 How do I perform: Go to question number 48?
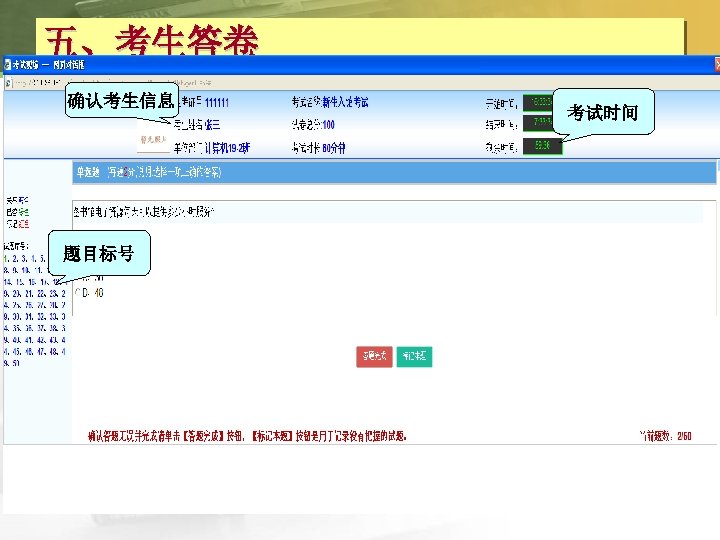[53, 352]
